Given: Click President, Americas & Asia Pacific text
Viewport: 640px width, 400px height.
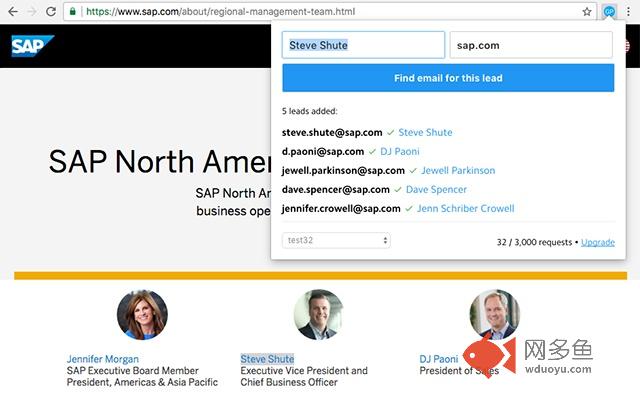Looking at the screenshot, I should 142,382.
